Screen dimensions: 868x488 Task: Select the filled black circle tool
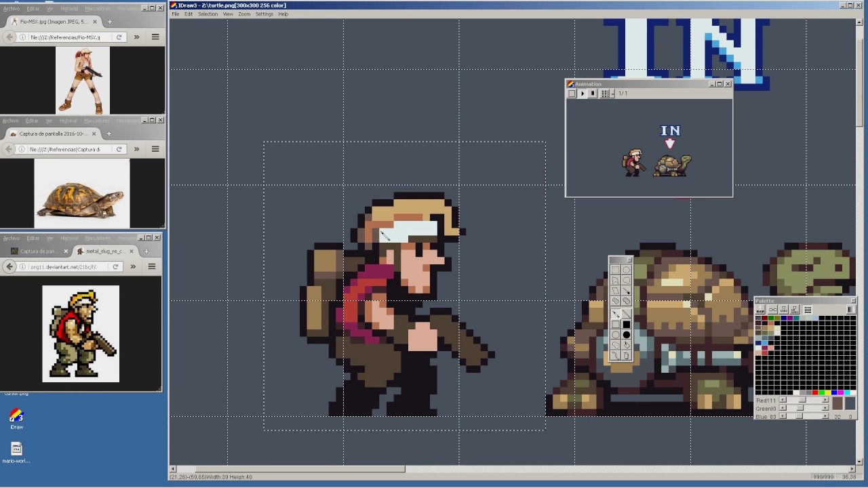627,334
